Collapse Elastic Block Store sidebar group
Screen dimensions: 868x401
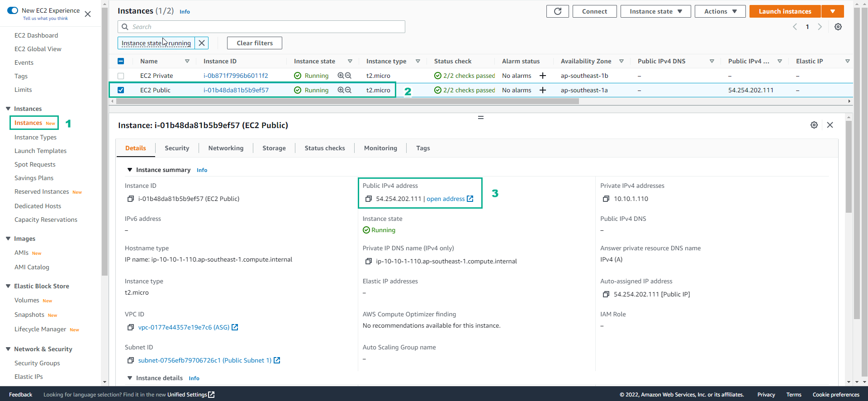pyautogui.click(x=8, y=286)
